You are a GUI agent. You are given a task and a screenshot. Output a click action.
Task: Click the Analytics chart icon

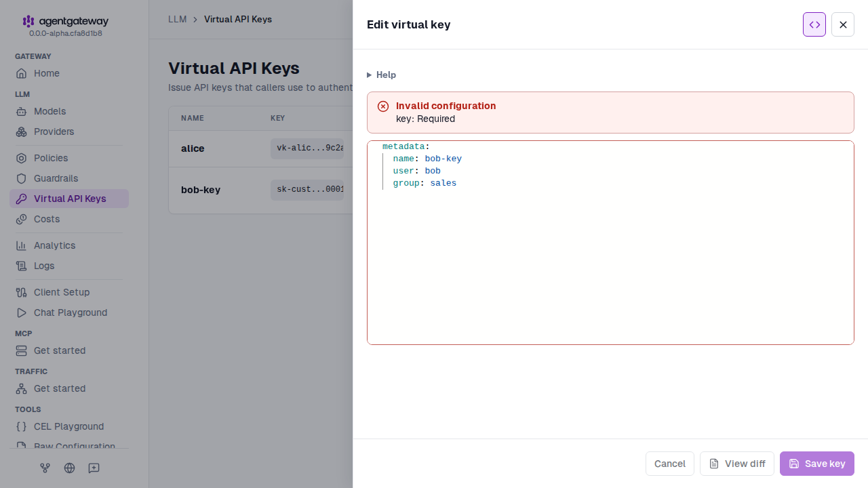point(22,245)
